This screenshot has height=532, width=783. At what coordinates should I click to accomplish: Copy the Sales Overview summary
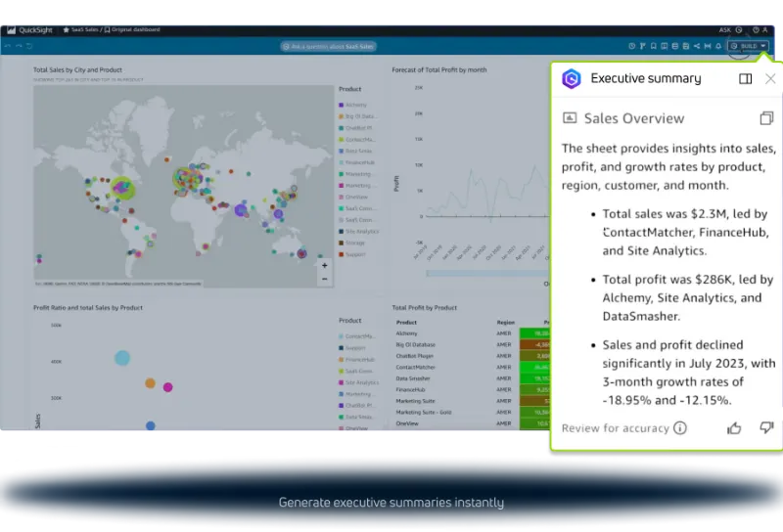coord(766,118)
